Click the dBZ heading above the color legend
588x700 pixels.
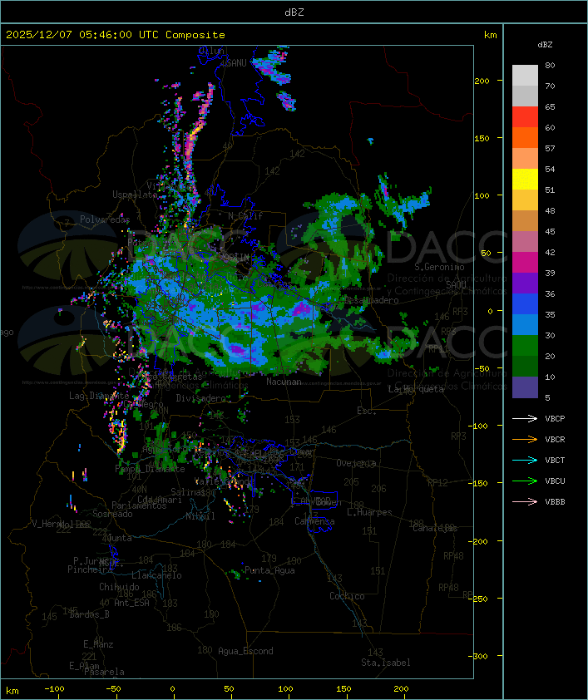[x=545, y=45]
